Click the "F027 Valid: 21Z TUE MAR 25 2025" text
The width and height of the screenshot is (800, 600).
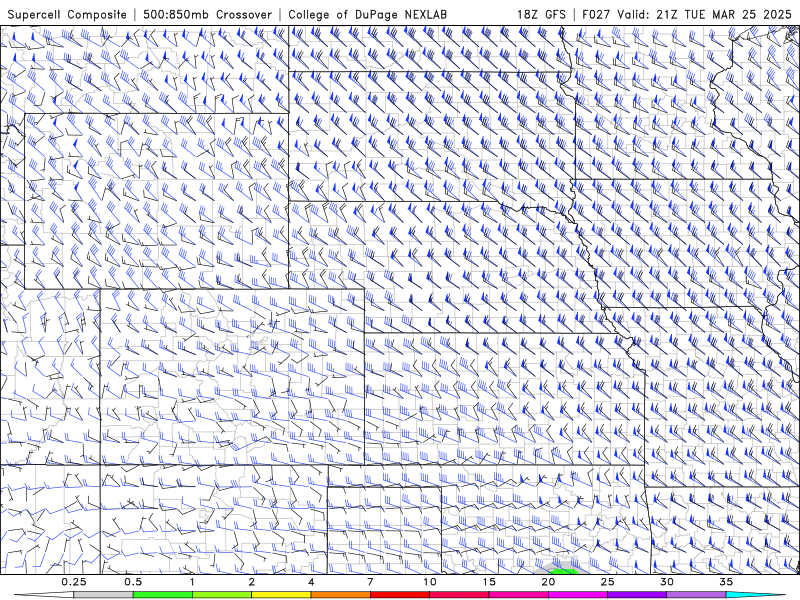tap(687, 14)
